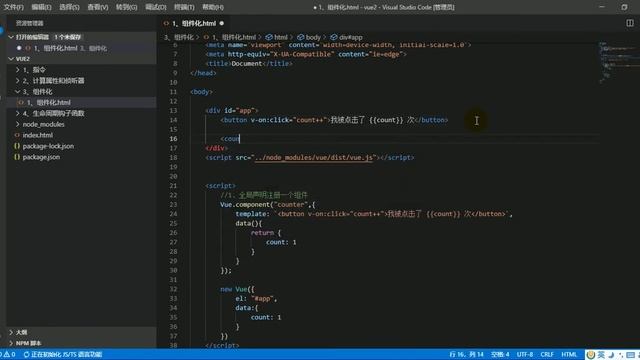Click the vue.js script src link
The height and width of the screenshot is (360, 640).
pyautogui.click(x=314, y=158)
